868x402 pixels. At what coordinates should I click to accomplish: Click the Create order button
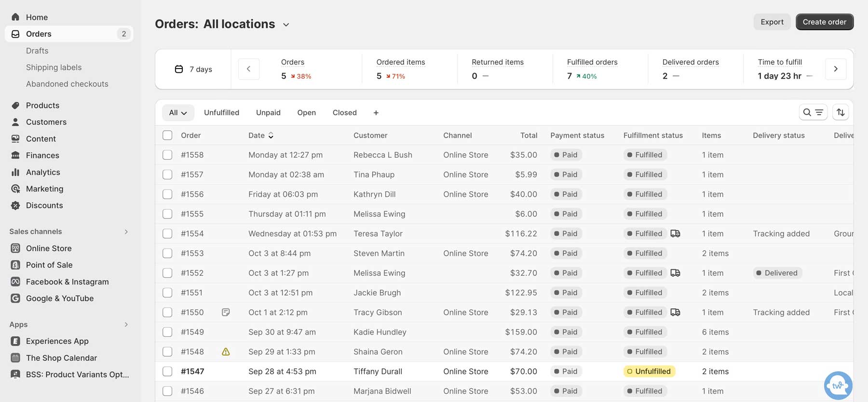[x=824, y=22]
